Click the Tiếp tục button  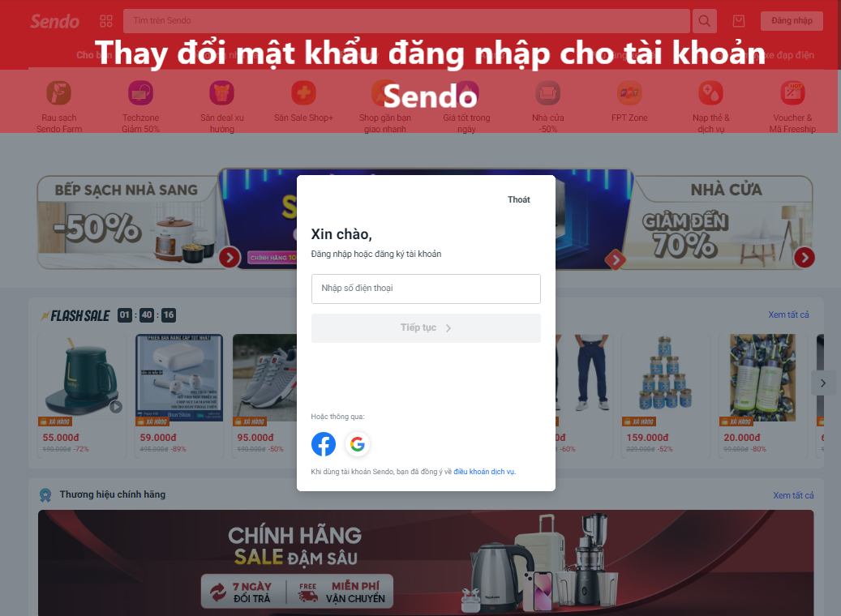pyautogui.click(x=426, y=327)
